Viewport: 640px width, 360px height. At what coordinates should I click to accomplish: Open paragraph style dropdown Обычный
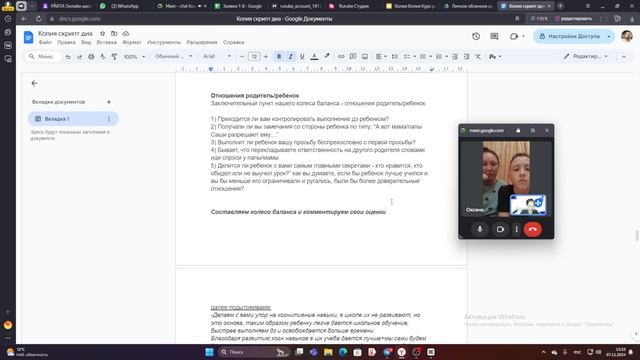coord(173,56)
